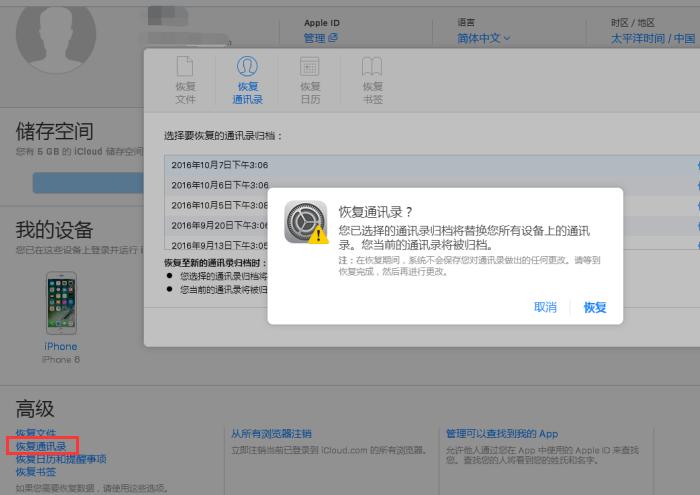Open the 太平洋时间 / 中国 time zone link
The height and width of the screenshot is (495, 700).
(x=653, y=39)
